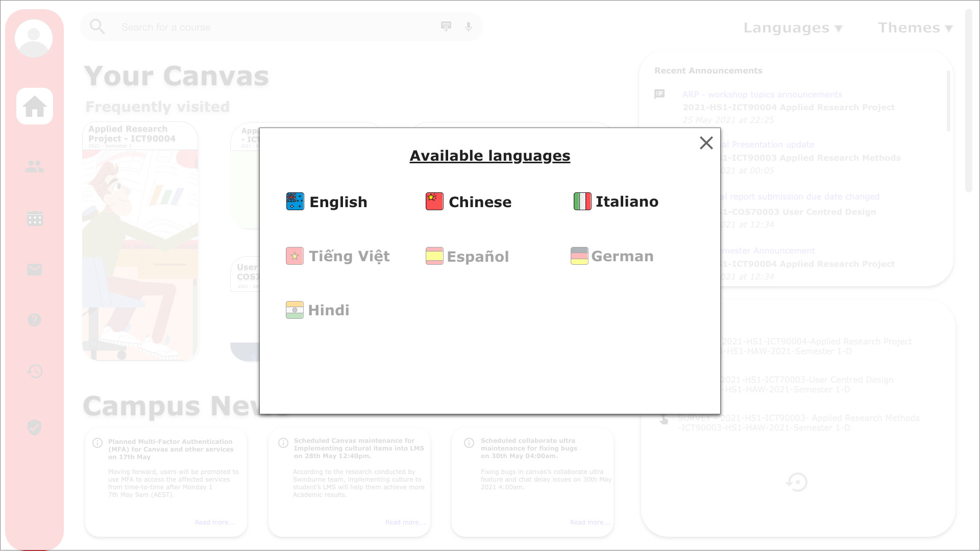Click info icon on collaborate ultra card
The height and width of the screenshot is (551, 980).
[469, 443]
